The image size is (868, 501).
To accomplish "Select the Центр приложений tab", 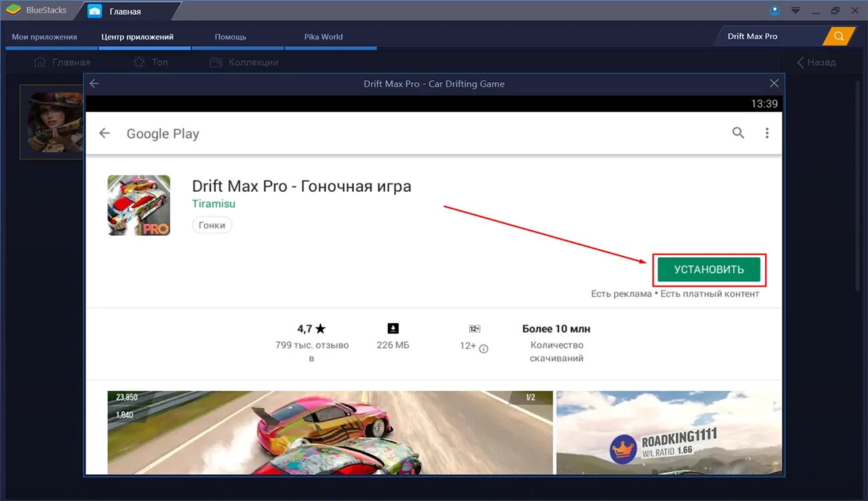I will click(138, 37).
